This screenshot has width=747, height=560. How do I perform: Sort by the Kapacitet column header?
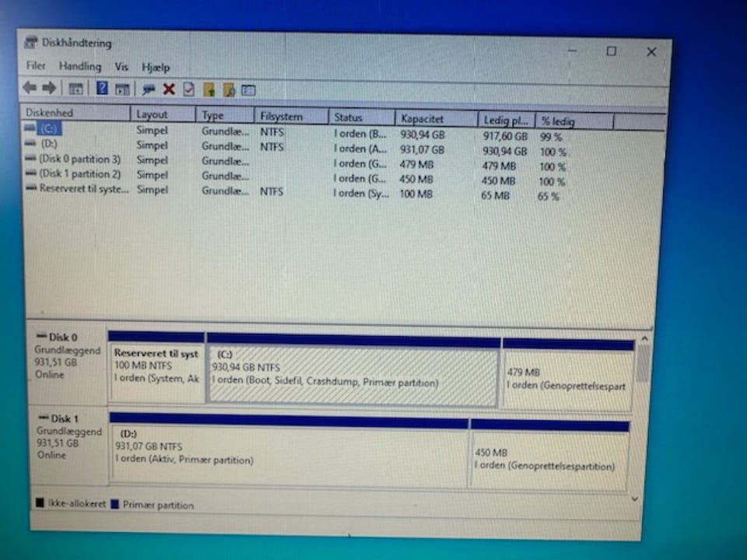point(437,118)
